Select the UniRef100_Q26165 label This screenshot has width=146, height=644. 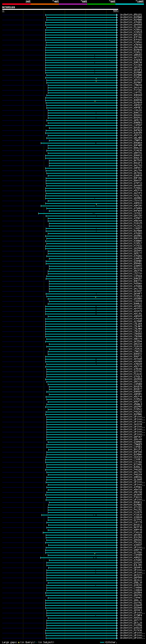coord(131,562)
